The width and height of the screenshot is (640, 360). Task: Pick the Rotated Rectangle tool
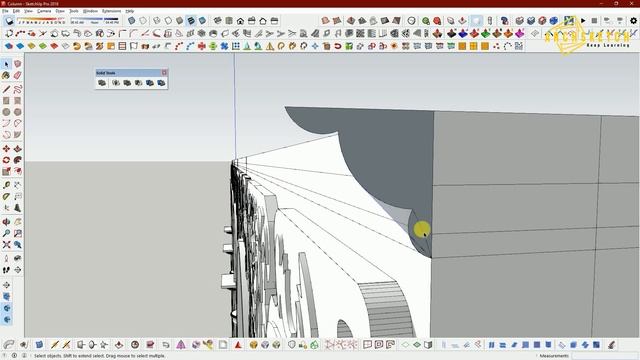pyautogui.click(x=18, y=100)
